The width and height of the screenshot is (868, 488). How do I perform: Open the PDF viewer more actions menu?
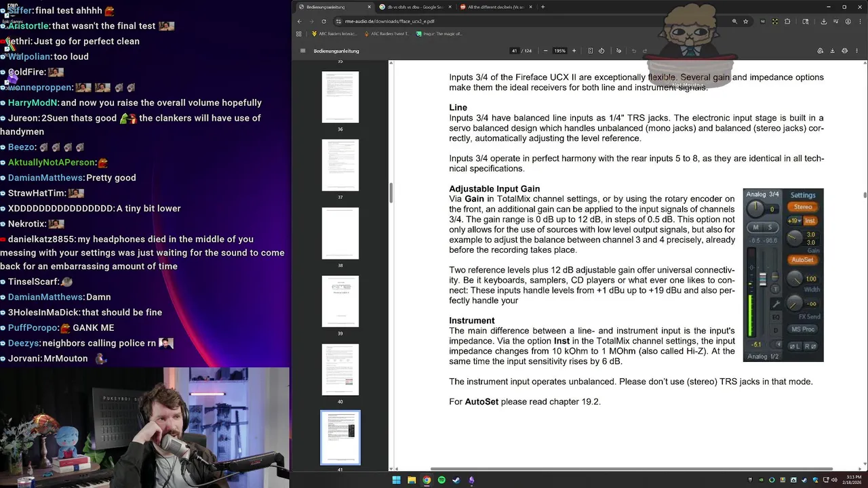tap(856, 51)
